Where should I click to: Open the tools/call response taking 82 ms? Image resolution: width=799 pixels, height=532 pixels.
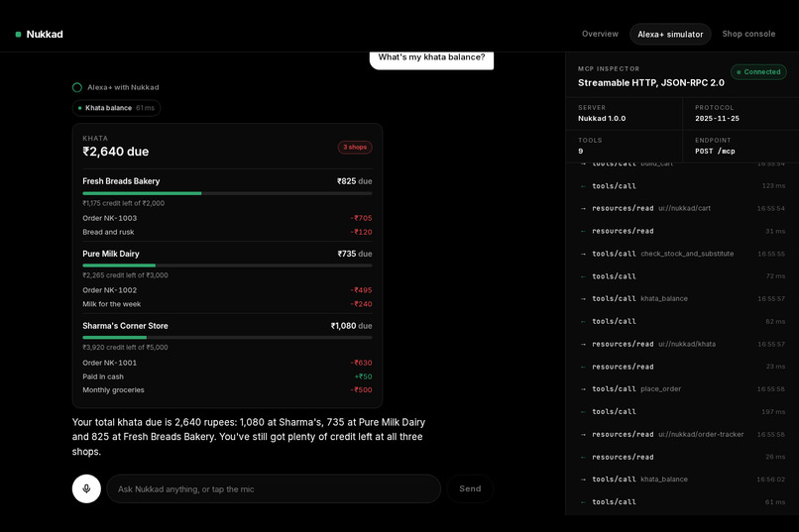tap(682, 321)
